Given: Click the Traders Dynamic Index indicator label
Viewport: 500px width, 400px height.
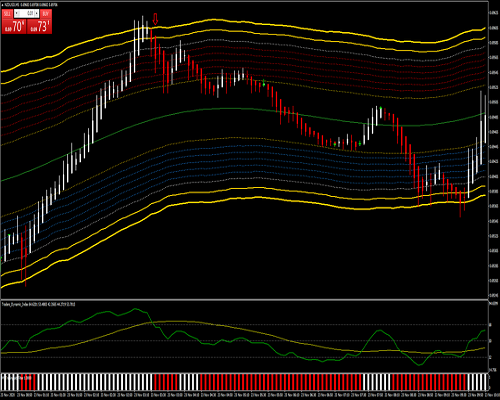Looking at the screenshot, I should pos(38,304).
